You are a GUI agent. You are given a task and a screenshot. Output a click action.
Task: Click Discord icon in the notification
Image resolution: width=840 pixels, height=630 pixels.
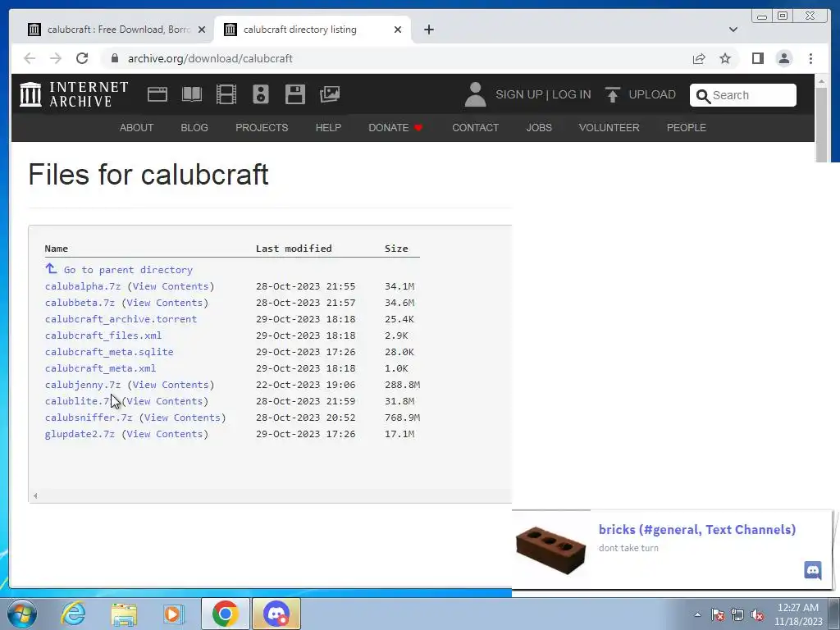(x=813, y=570)
